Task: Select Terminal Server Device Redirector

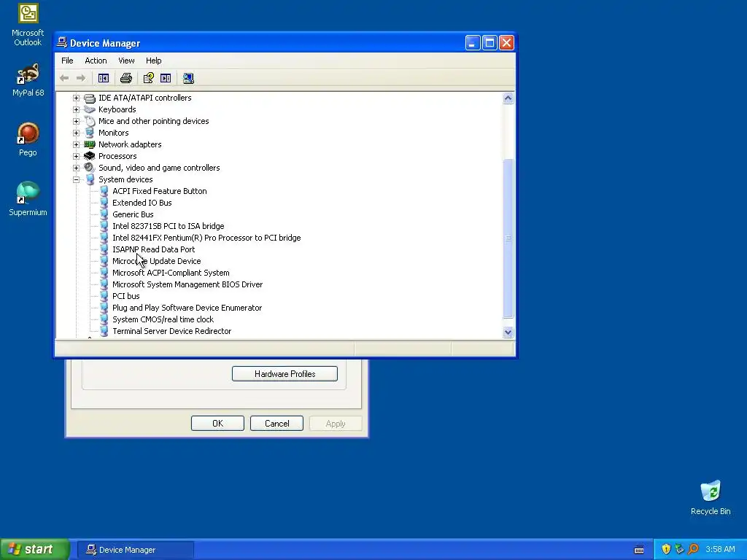Action: [171, 331]
